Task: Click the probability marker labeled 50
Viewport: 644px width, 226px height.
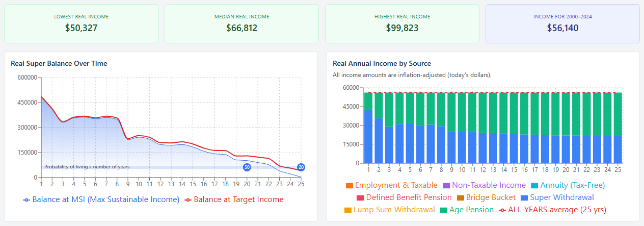Action: click(247, 167)
